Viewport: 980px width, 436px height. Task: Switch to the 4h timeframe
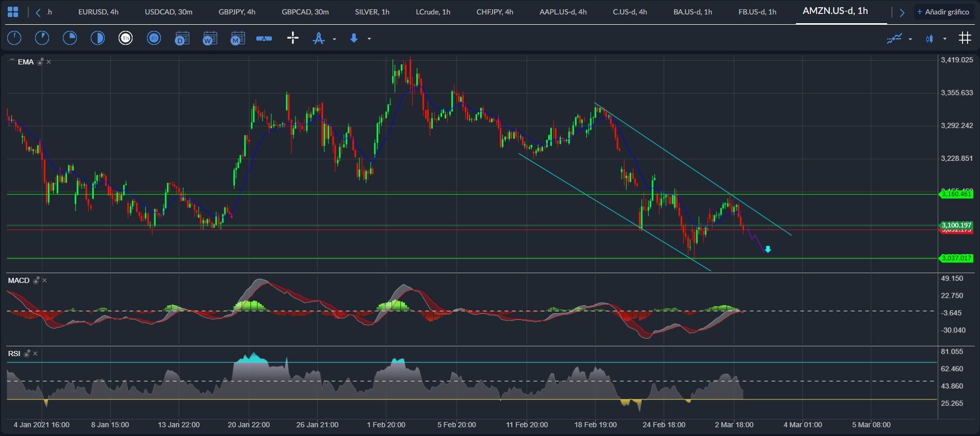coord(154,38)
